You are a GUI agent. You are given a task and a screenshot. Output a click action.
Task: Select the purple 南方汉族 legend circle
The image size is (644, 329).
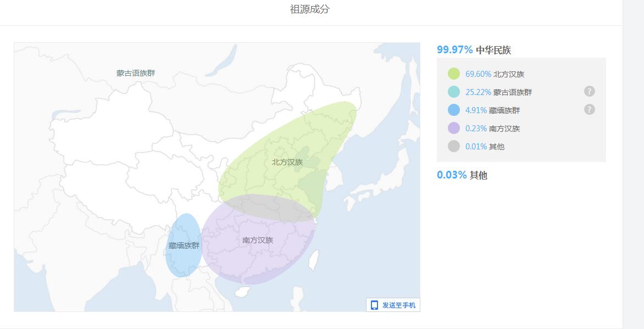(454, 128)
